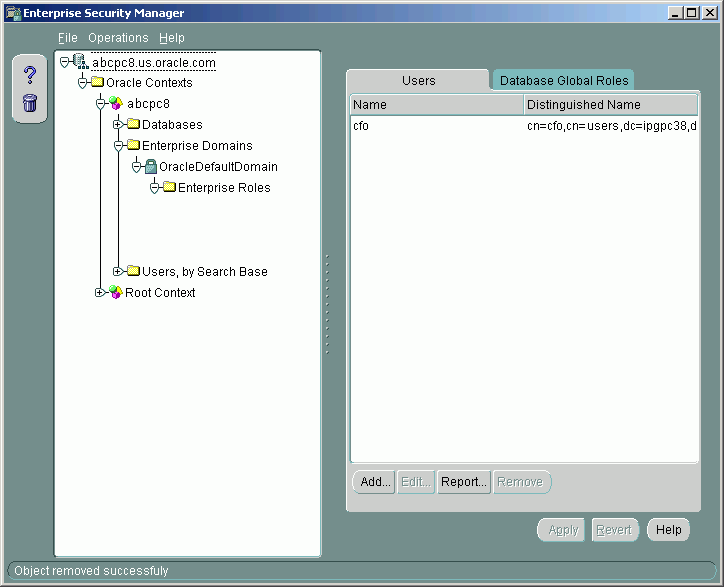Switch to Database Global Roles tab

pos(564,80)
